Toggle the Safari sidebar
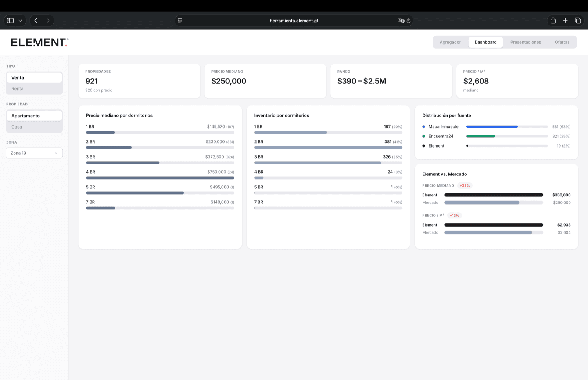The width and height of the screenshot is (588, 380). (x=10, y=21)
